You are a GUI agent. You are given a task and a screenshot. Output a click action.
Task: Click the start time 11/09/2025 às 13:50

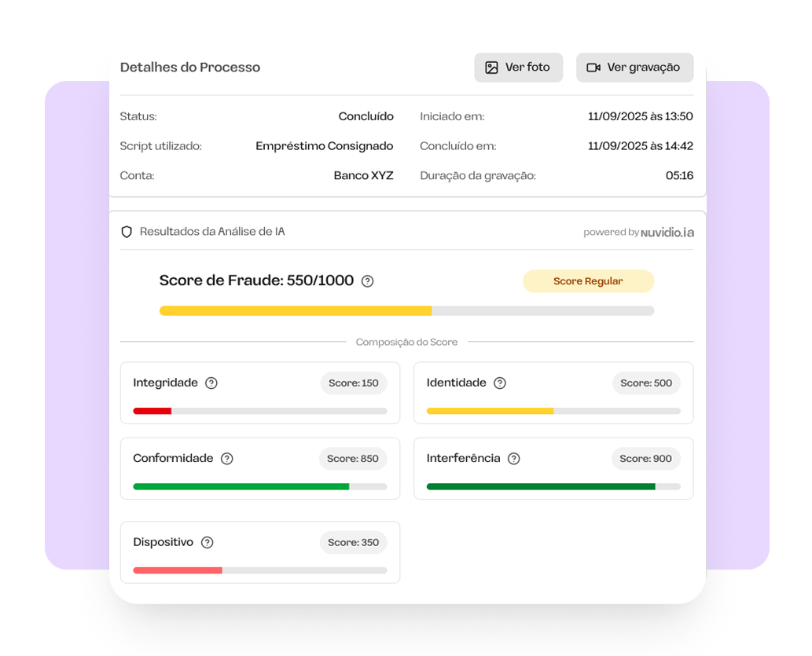coord(641,116)
